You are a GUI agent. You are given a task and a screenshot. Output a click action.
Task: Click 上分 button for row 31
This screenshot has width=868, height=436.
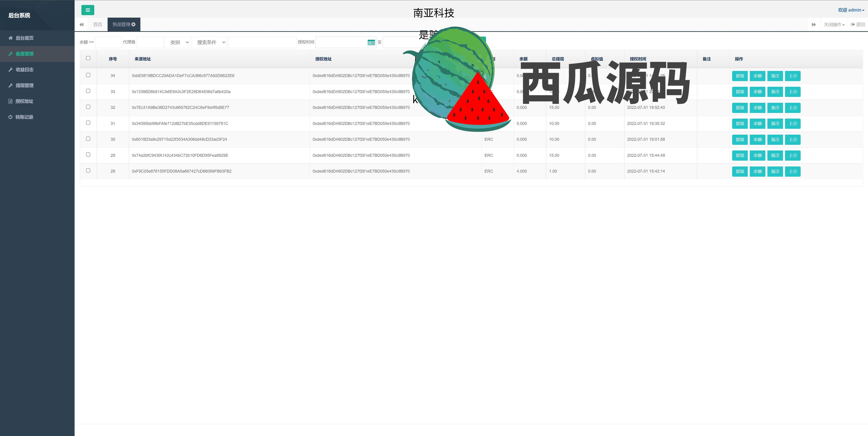pyautogui.click(x=793, y=124)
